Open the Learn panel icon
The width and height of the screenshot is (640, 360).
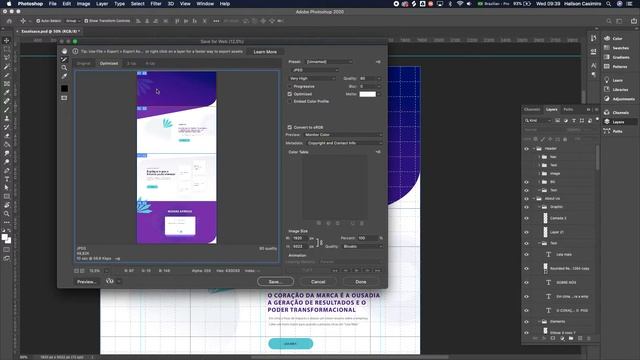[607, 80]
